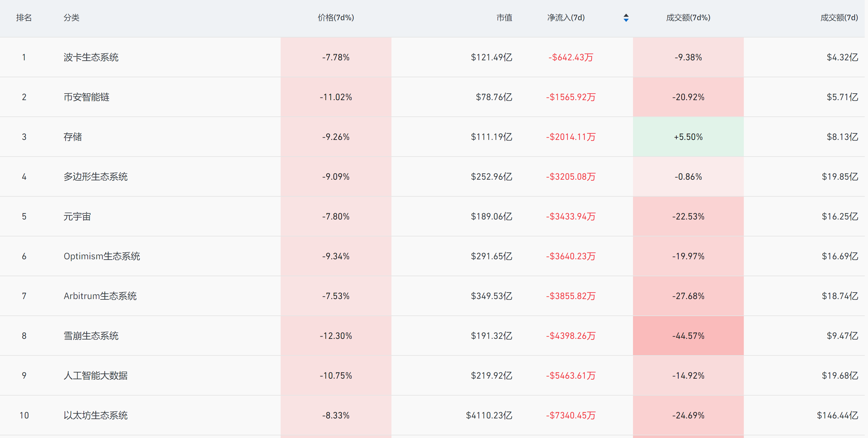Click volume $146.44亿 value
This screenshot has width=868, height=438.
[x=837, y=415]
